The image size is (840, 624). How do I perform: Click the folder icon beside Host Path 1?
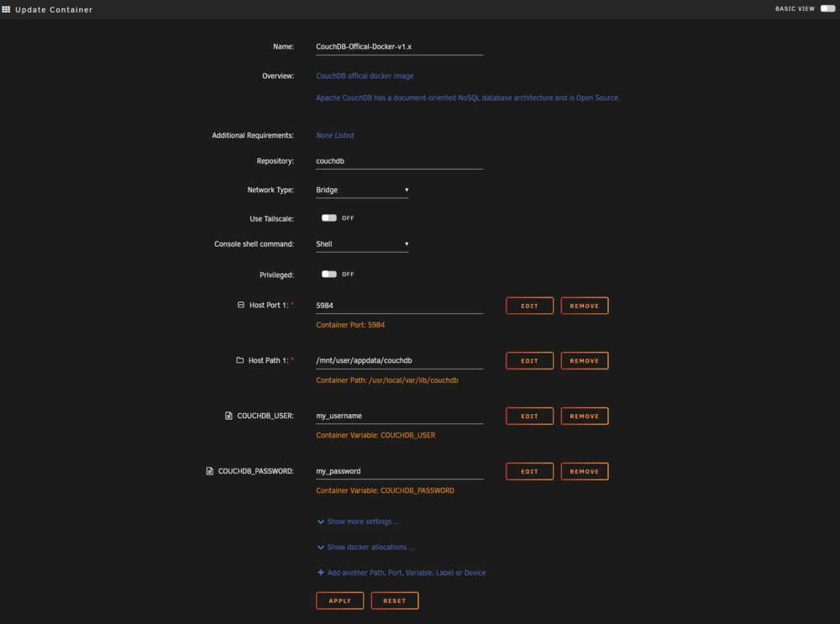[x=240, y=360]
